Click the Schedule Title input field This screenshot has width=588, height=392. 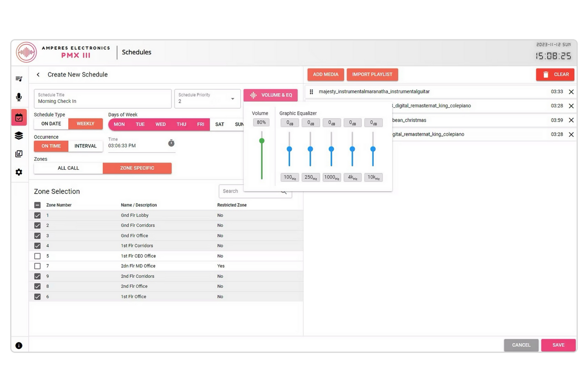tap(103, 99)
